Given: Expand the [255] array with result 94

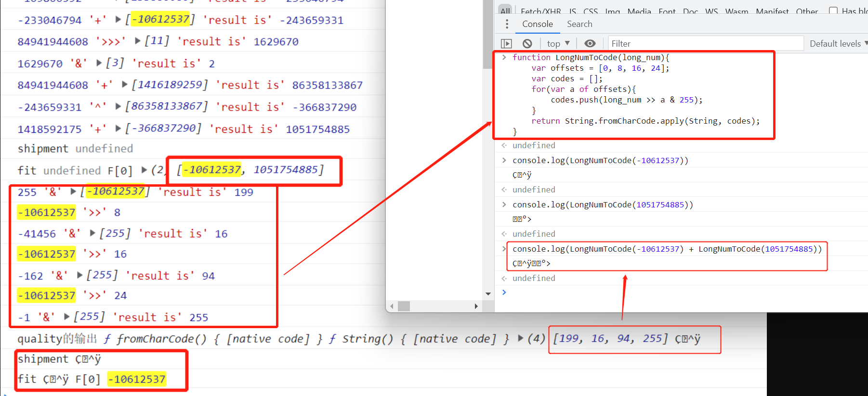Looking at the screenshot, I should point(80,275).
